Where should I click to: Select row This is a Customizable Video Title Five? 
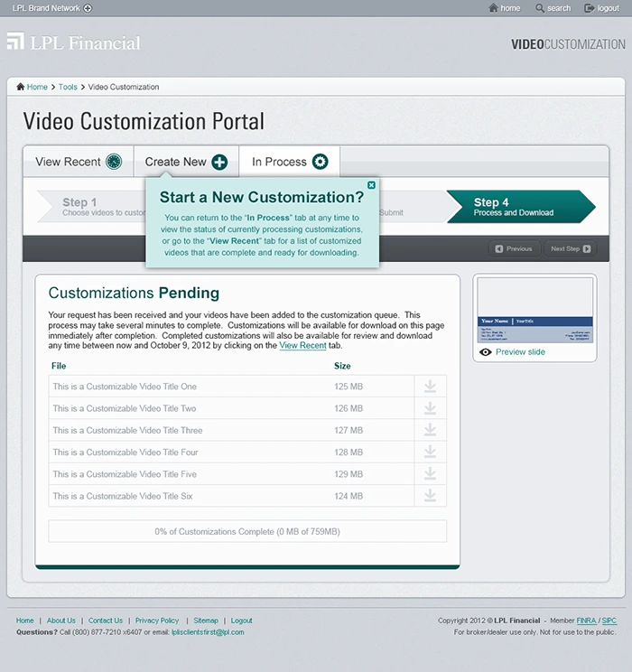click(x=247, y=473)
